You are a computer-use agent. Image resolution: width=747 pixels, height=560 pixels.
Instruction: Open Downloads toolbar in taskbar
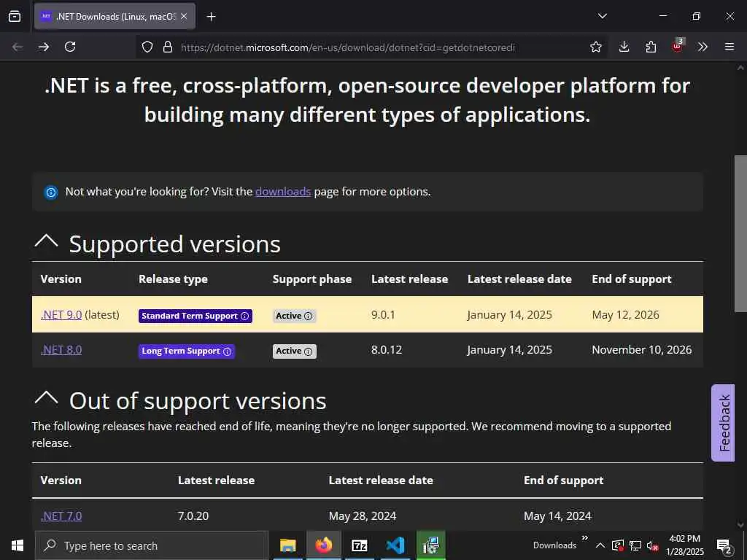coord(554,545)
